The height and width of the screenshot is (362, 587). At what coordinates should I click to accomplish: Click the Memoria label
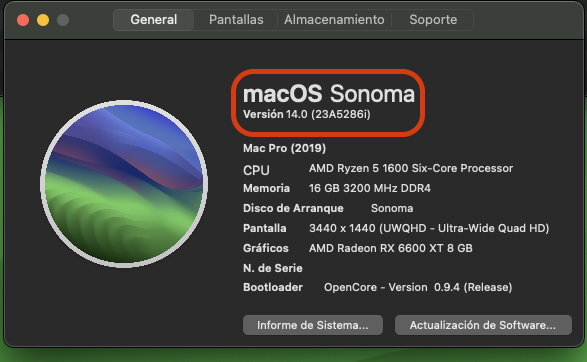pos(266,188)
